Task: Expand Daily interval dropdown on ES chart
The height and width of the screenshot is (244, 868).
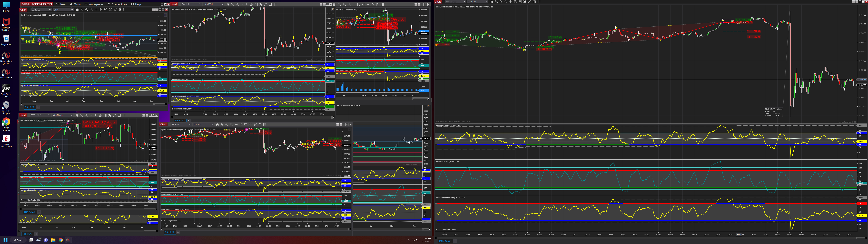Action: coord(72,10)
